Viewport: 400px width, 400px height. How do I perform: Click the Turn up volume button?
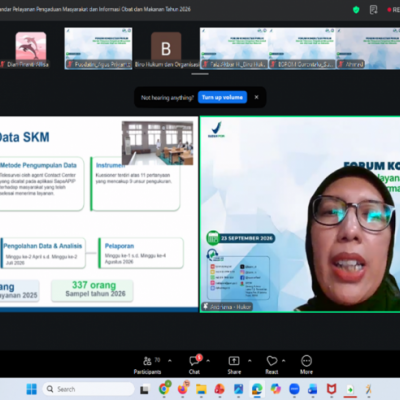(x=222, y=97)
